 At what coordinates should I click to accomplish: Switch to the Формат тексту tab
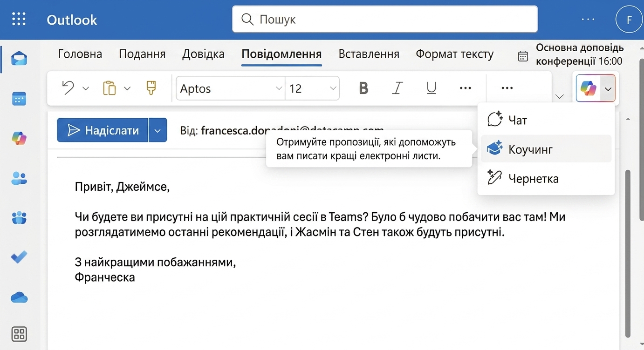(455, 54)
